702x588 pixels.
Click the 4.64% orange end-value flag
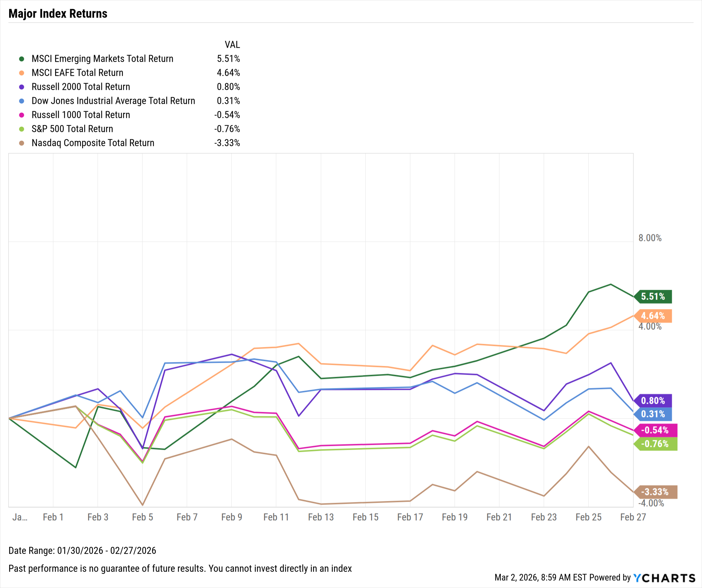tap(654, 316)
